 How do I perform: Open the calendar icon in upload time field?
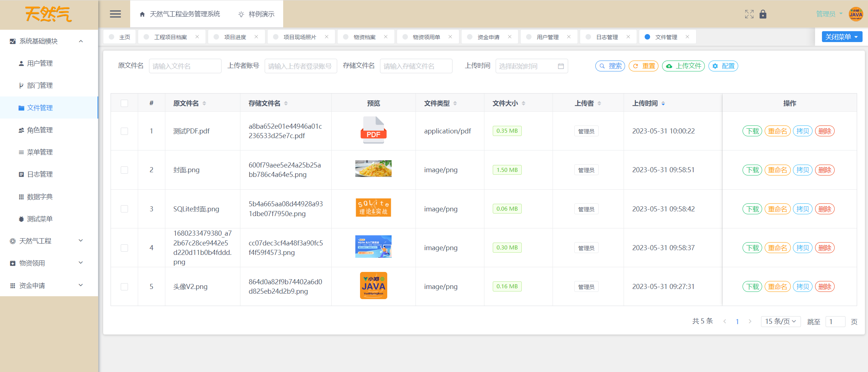pyautogui.click(x=561, y=66)
